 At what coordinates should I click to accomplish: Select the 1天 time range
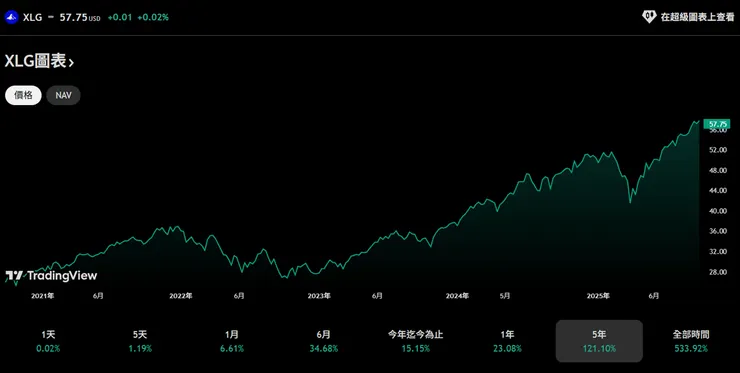point(48,341)
